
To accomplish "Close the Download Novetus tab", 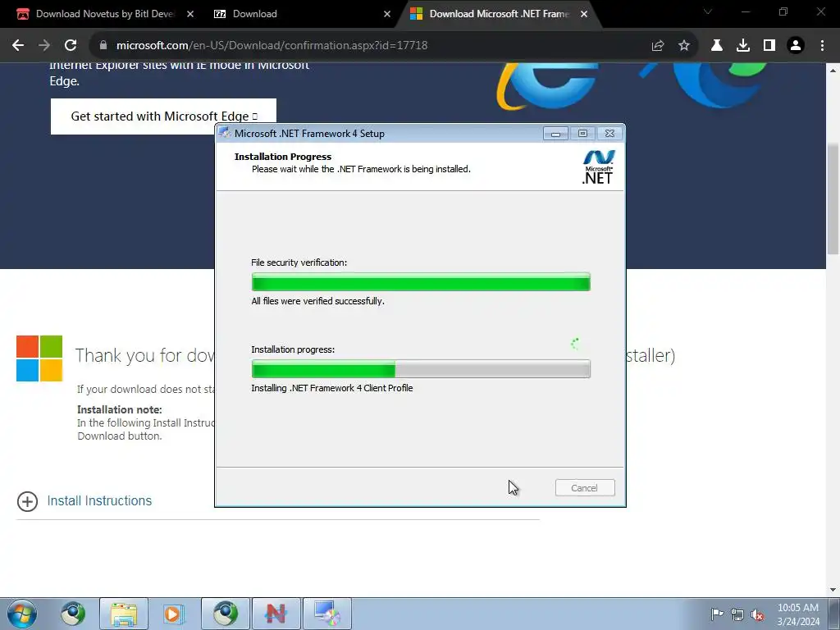I will point(190,14).
